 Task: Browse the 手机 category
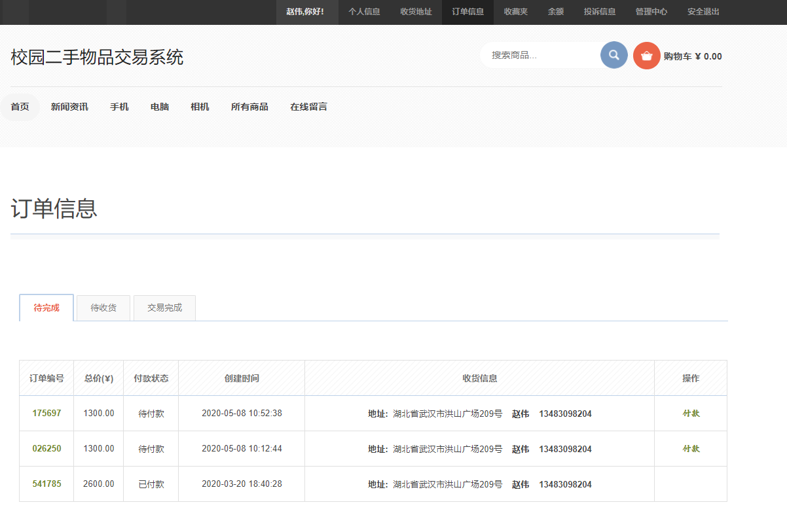[x=119, y=107]
